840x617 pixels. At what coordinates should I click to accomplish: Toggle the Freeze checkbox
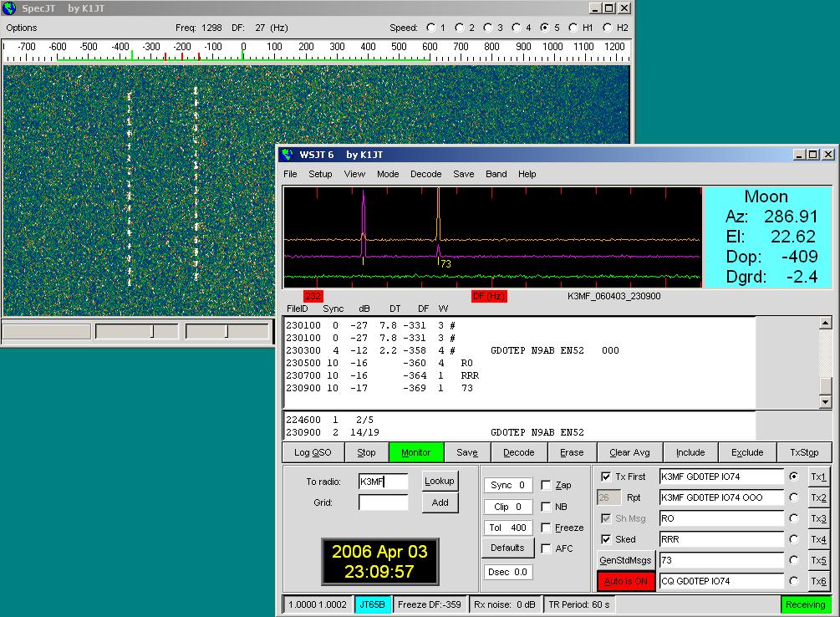click(x=546, y=528)
